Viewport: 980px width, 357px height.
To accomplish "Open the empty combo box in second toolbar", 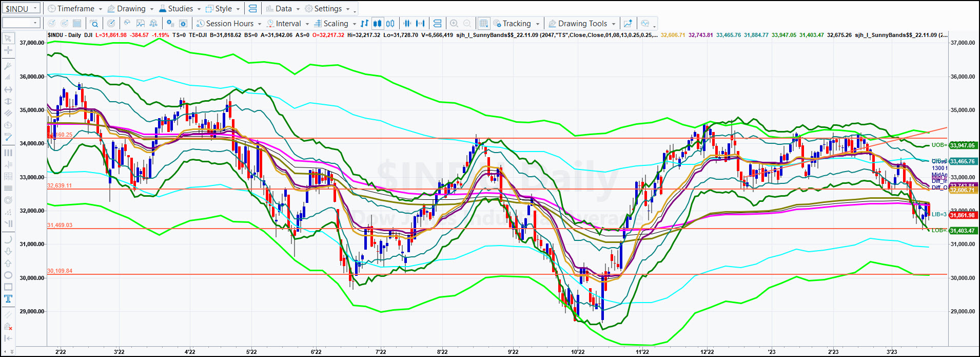I will pyautogui.click(x=21, y=23).
